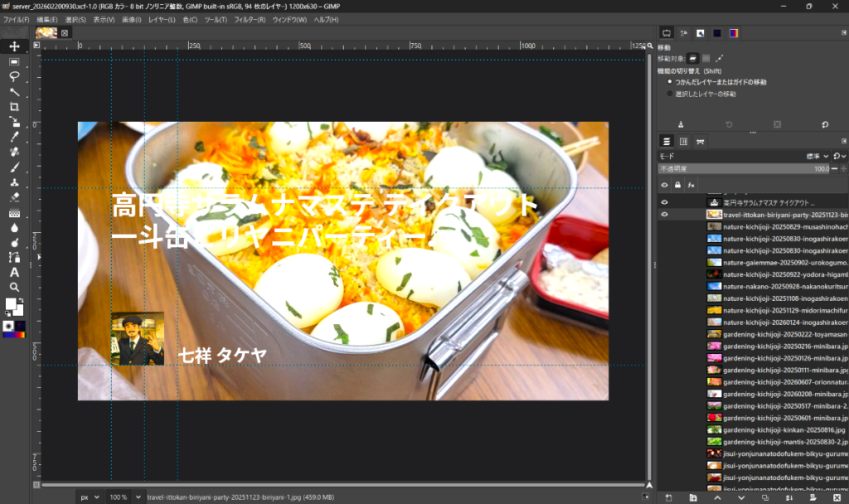Image resolution: width=849 pixels, height=504 pixels.
Task: Open the フィルター(R) menu
Action: pyautogui.click(x=249, y=19)
